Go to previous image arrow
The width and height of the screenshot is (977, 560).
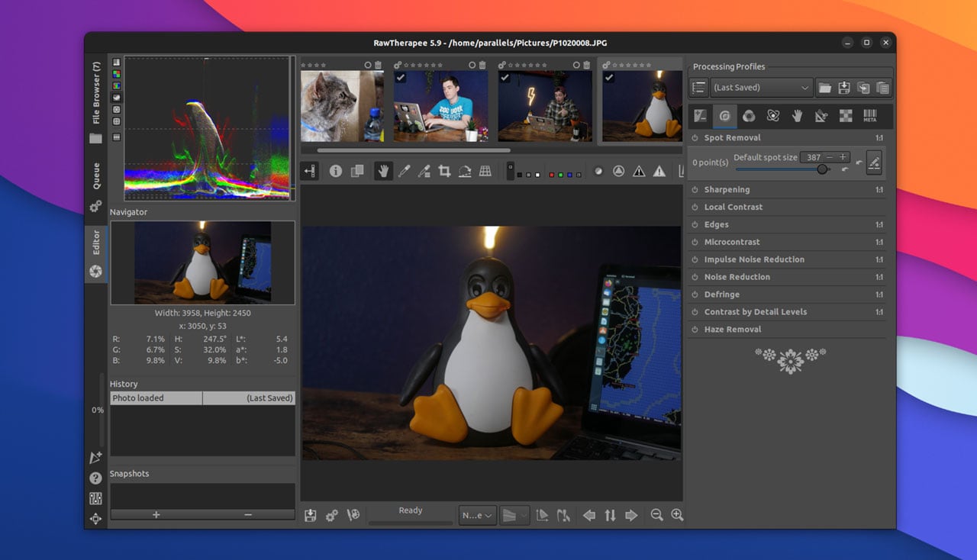589,516
